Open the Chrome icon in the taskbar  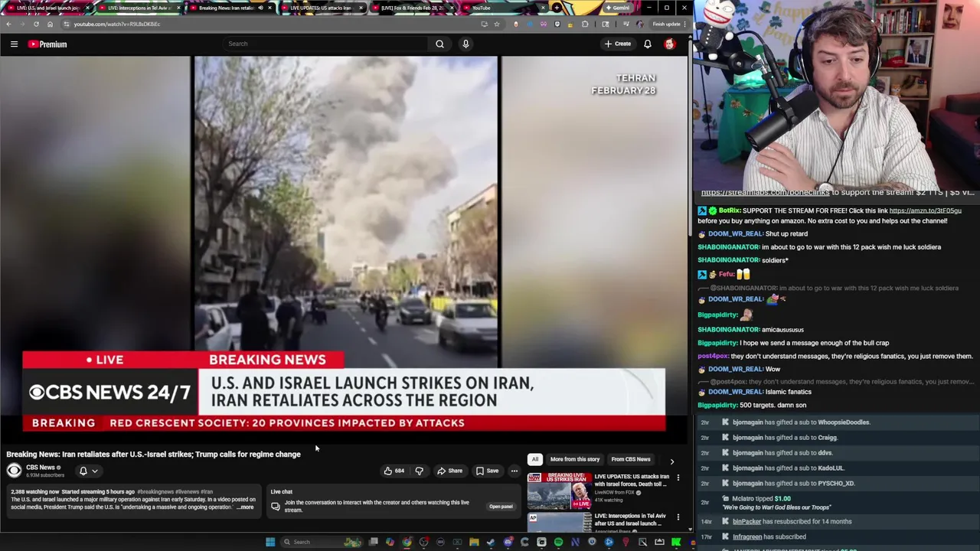[x=407, y=542]
